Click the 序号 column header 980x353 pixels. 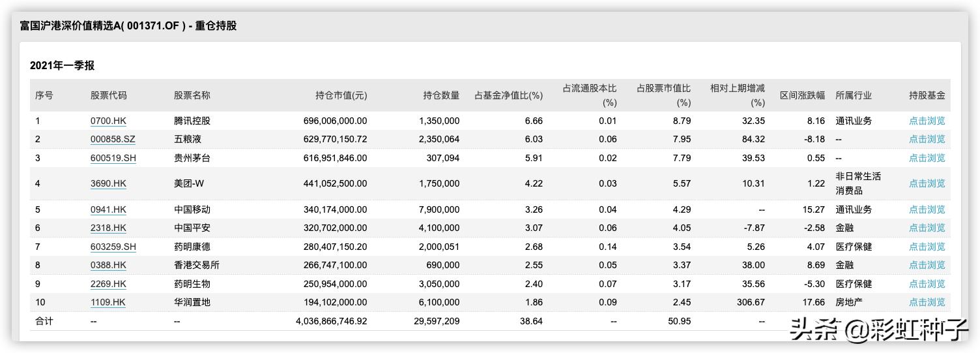click(x=44, y=95)
